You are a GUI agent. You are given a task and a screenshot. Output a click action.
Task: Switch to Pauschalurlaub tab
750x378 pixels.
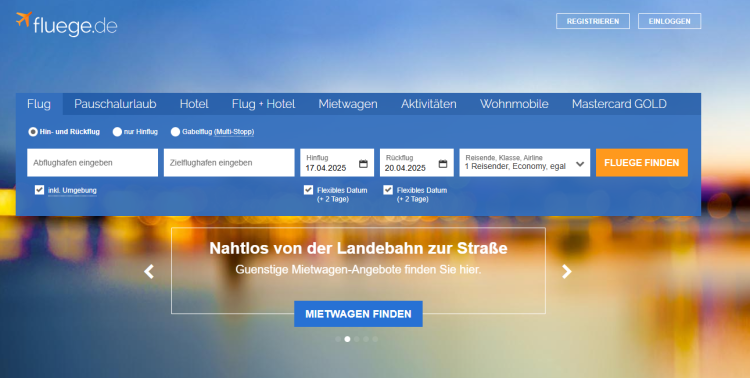[115, 104]
